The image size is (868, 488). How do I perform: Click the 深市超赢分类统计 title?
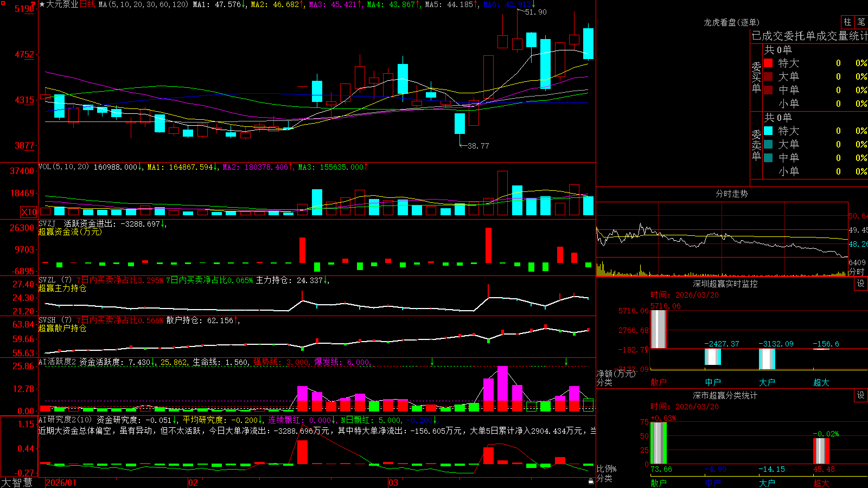tap(725, 395)
